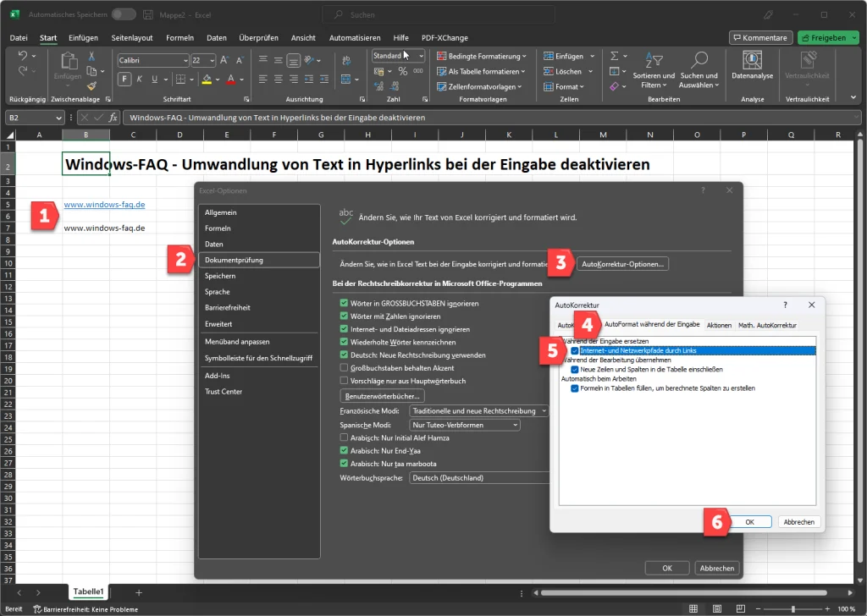The width and height of the screenshot is (867, 616).
Task: Open the font size dropdown
Action: pyautogui.click(x=211, y=60)
